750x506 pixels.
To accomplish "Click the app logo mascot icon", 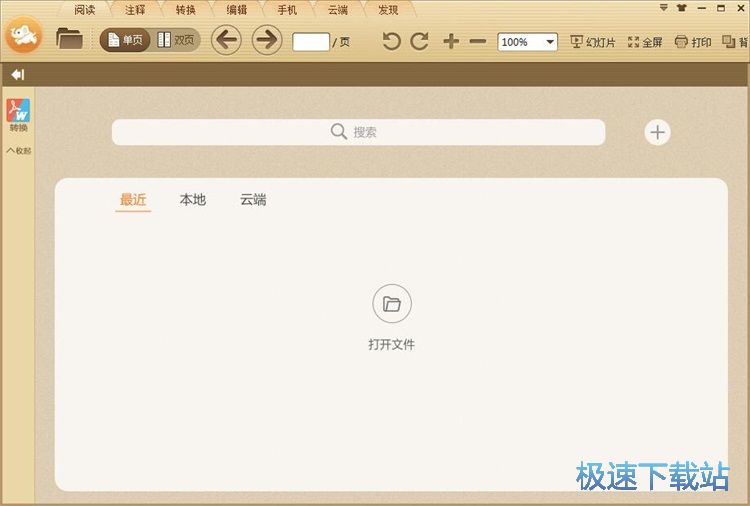I will pyautogui.click(x=23, y=35).
